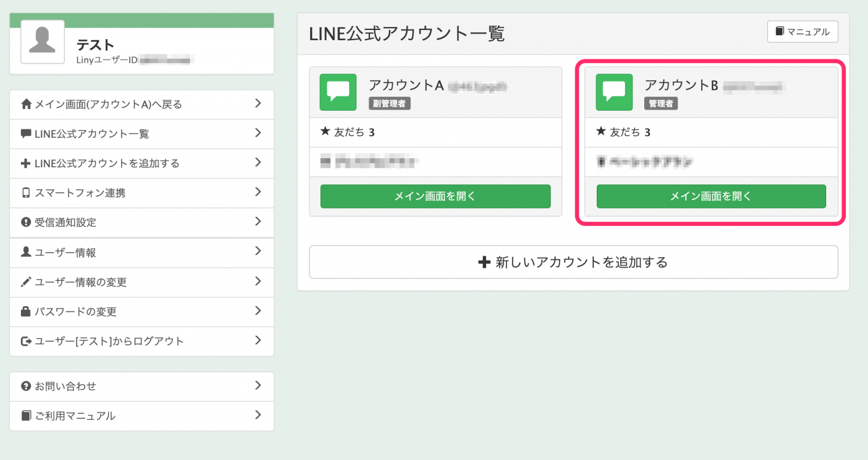Click the LINE公式アカウント一覧 page heading
Viewport: 868px width, 460px height.
point(407,33)
